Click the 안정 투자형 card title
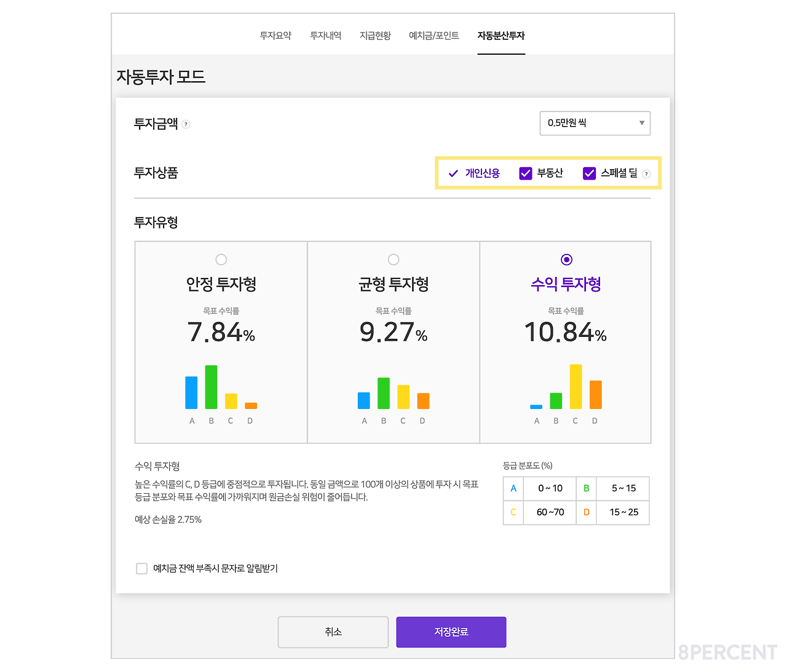 tap(221, 284)
